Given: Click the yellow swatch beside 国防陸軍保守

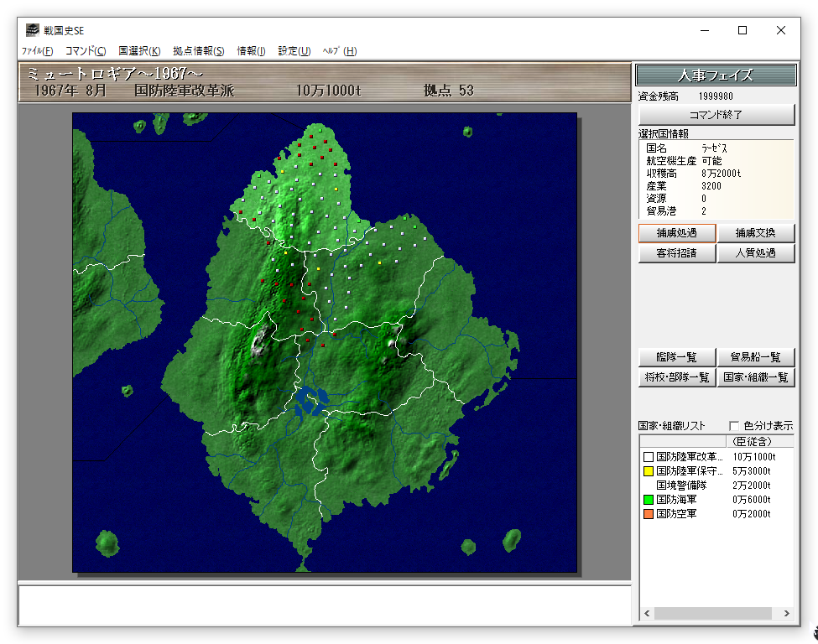Looking at the screenshot, I should coord(648,471).
